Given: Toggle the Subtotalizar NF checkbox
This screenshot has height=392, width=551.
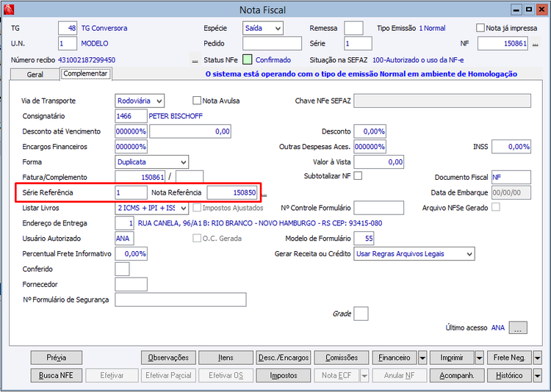Looking at the screenshot, I should pyautogui.click(x=358, y=175).
